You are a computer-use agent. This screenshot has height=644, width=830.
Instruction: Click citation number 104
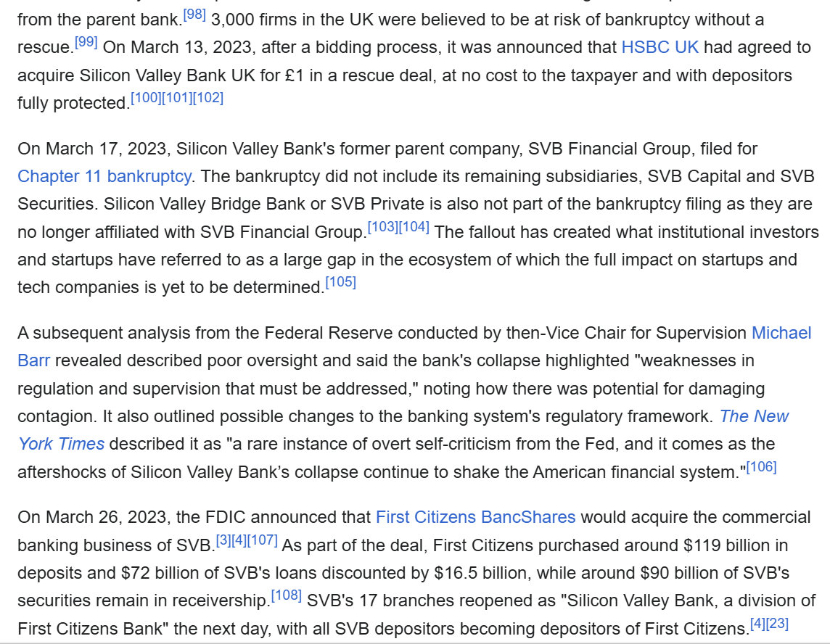pyautogui.click(x=414, y=227)
